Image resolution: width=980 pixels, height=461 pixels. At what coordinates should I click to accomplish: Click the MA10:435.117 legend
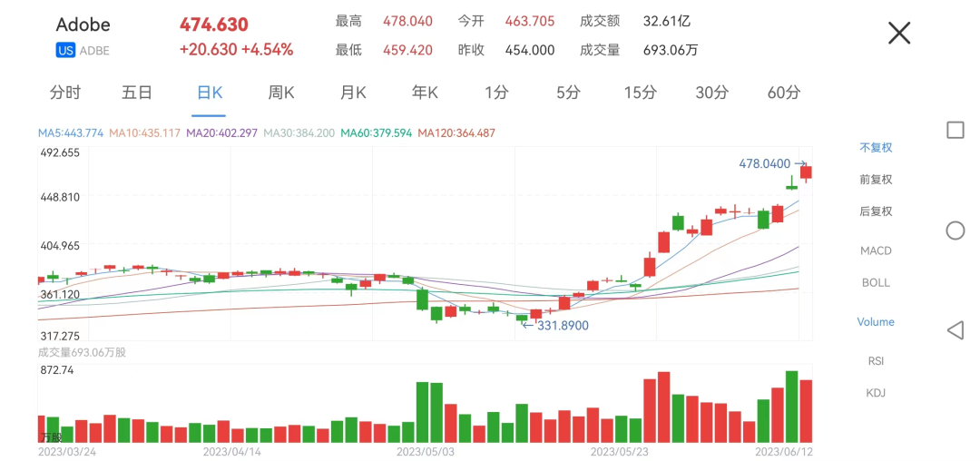coord(144,133)
